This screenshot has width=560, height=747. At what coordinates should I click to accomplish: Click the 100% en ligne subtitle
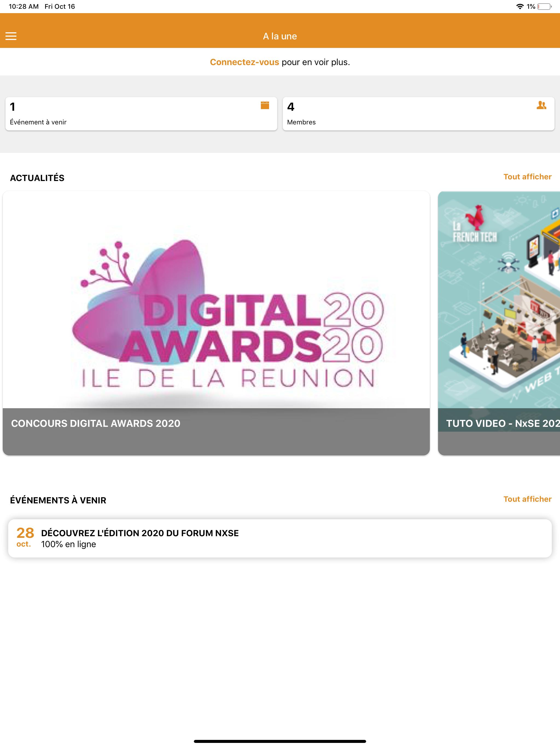click(69, 544)
